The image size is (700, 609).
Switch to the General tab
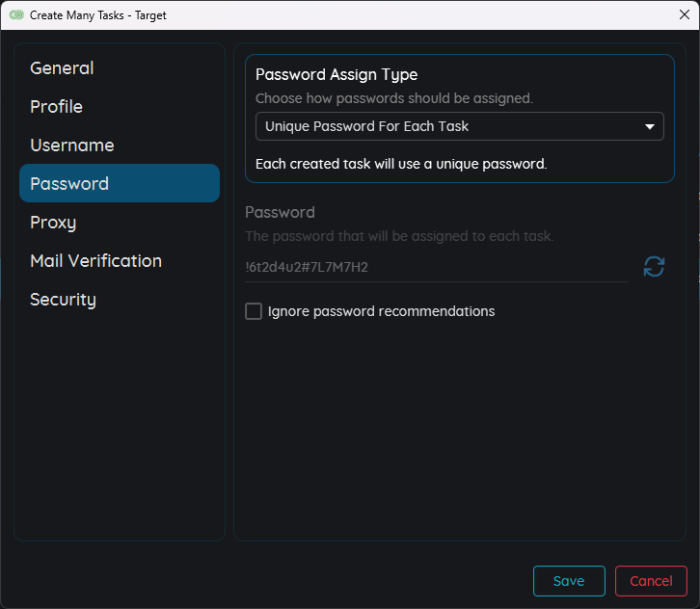62,68
